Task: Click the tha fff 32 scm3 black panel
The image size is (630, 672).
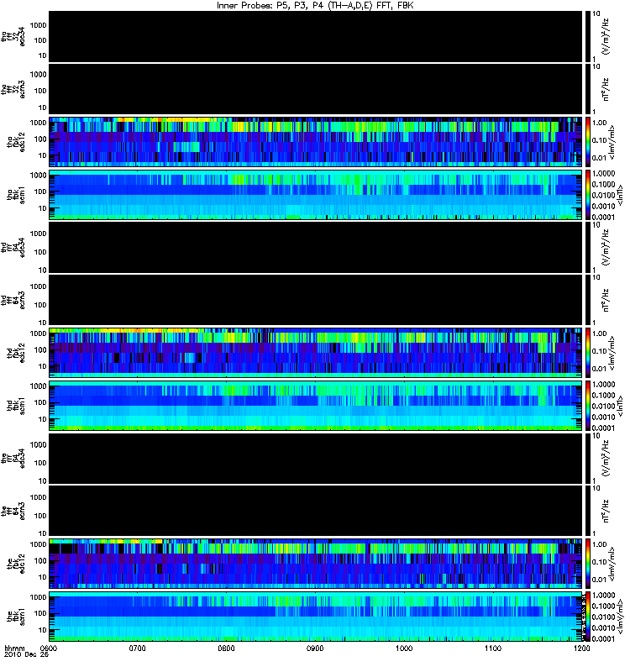Action: [x=316, y=89]
